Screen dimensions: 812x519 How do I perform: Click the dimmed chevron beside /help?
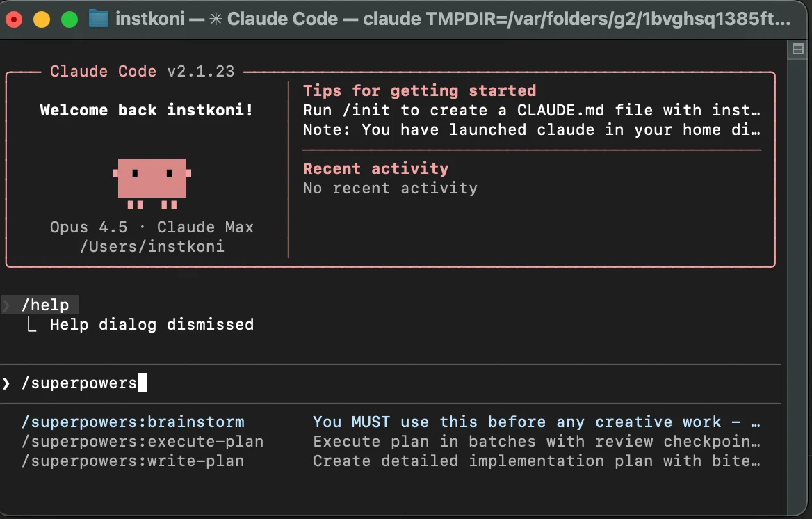6,305
